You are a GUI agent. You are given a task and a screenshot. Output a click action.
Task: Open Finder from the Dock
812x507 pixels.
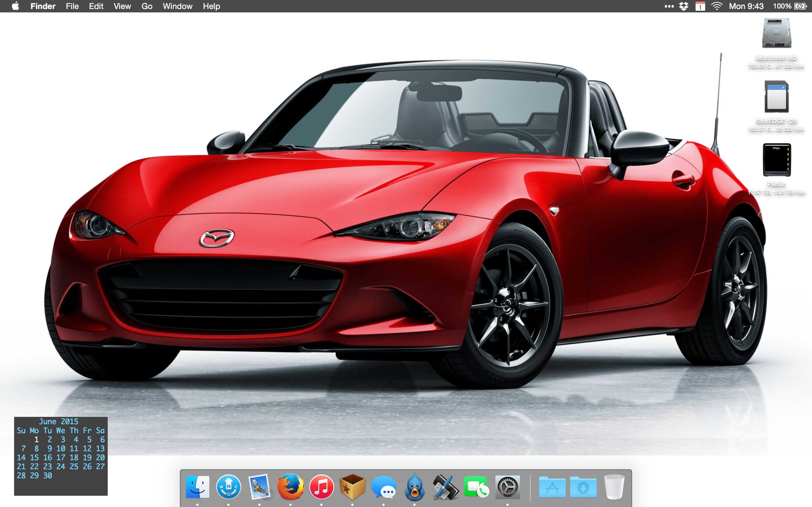197,487
